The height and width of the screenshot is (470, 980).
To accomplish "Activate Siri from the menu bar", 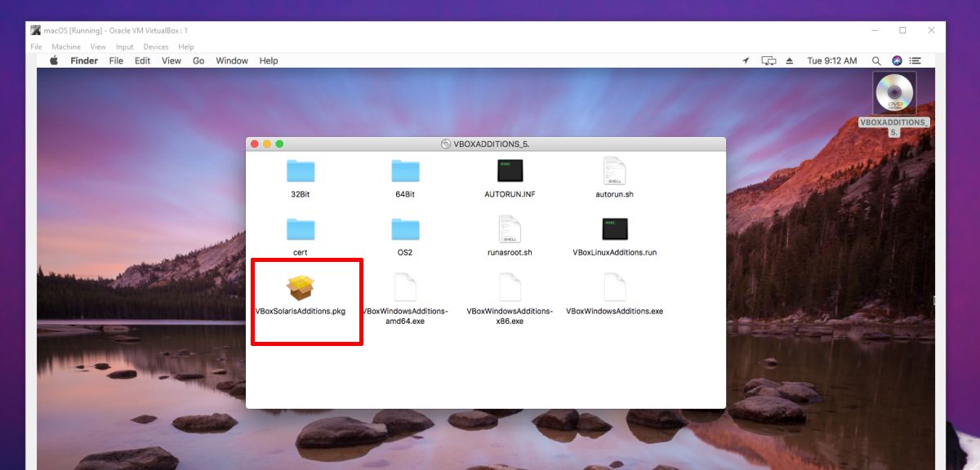I will [x=897, y=61].
